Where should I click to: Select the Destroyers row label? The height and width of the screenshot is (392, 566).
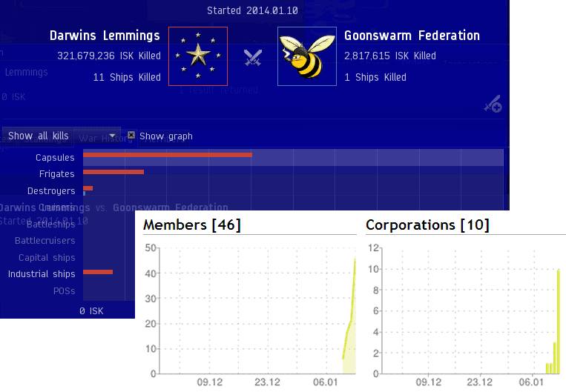click(51, 190)
